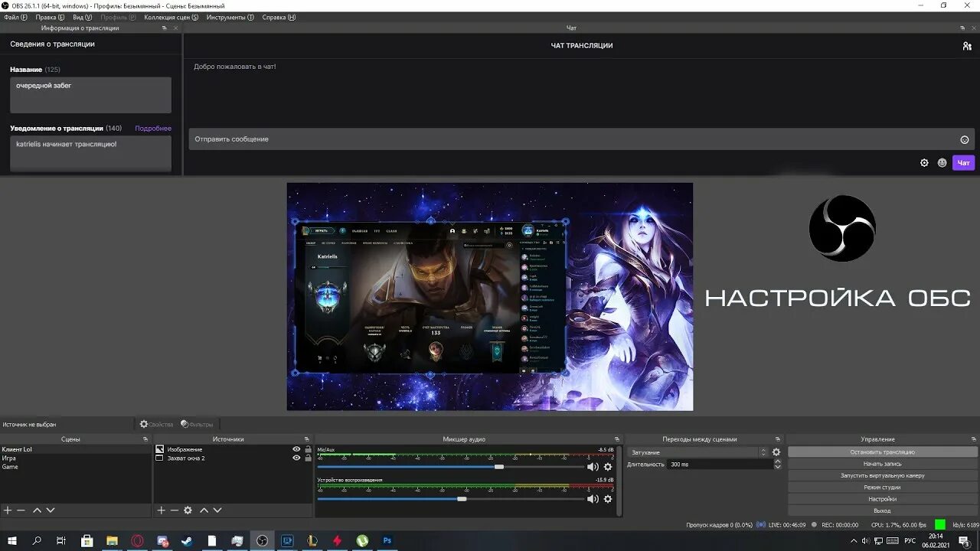
Task: Enable Режим студии
Action: pos(882,487)
